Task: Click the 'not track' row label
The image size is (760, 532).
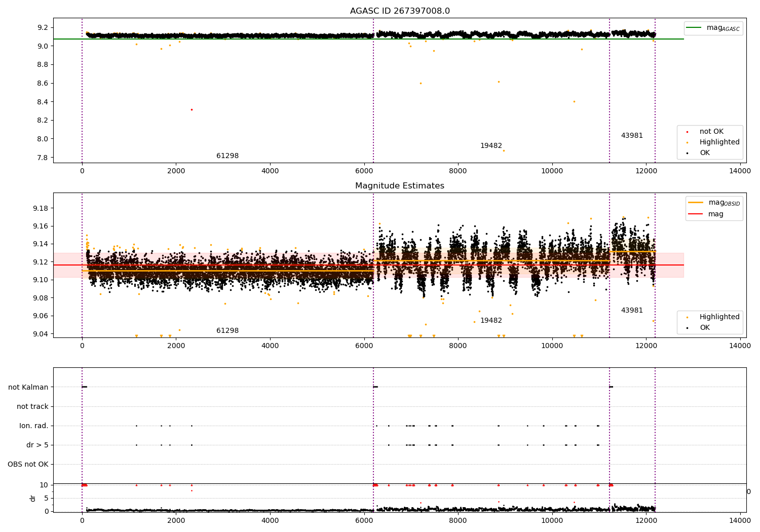Action: pos(32,407)
